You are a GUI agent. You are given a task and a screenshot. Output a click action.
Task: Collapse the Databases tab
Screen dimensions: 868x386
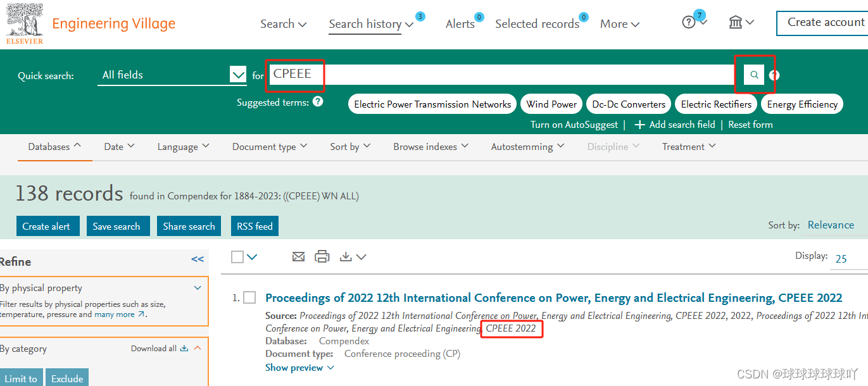click(x=54, y=146)
